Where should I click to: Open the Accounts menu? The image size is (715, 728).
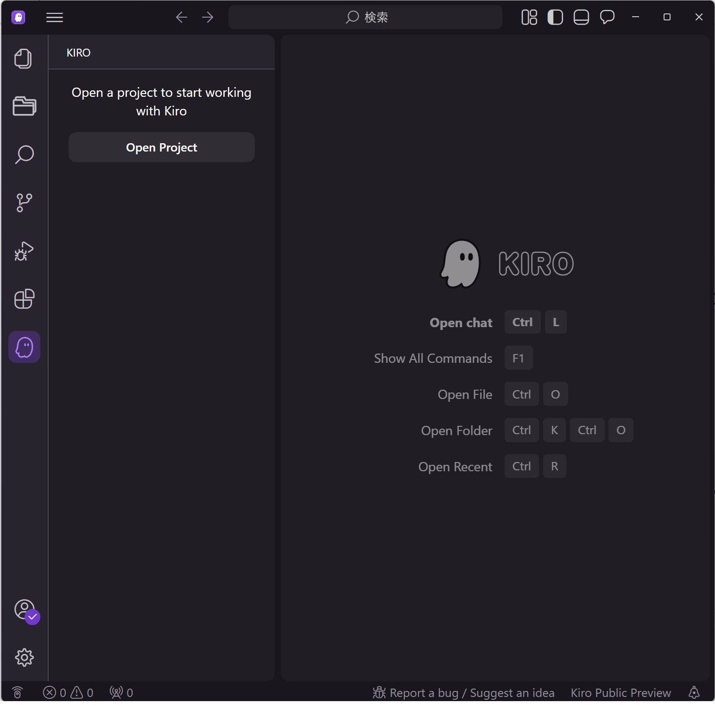(x=25, y=610)
